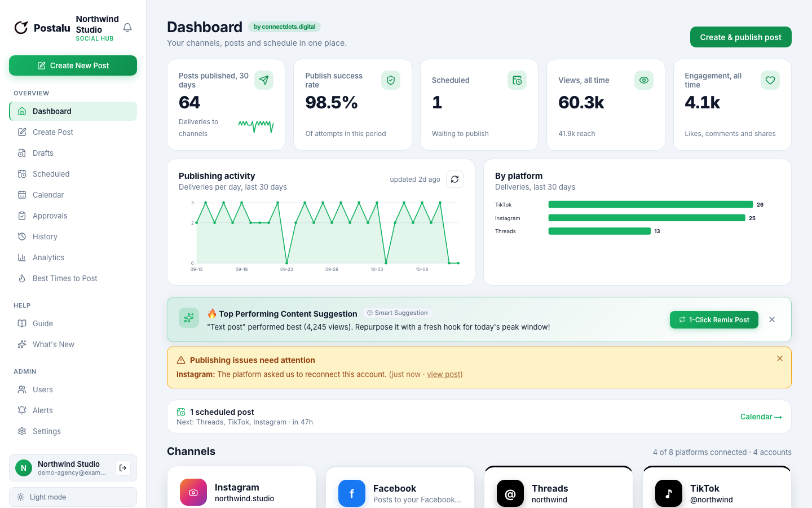Open Drafts in sidebar
This screenshot has width=812, height=508.
coord(73,153)
